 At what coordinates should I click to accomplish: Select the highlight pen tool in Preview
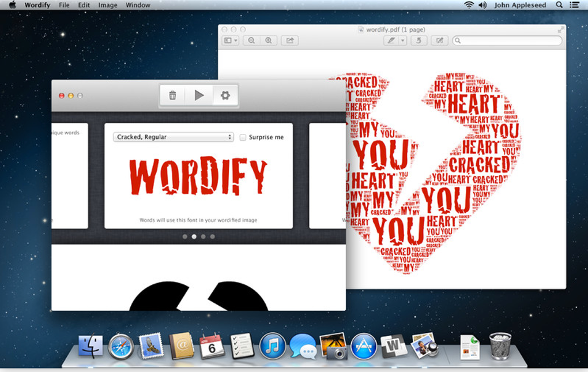coord(391,40)
